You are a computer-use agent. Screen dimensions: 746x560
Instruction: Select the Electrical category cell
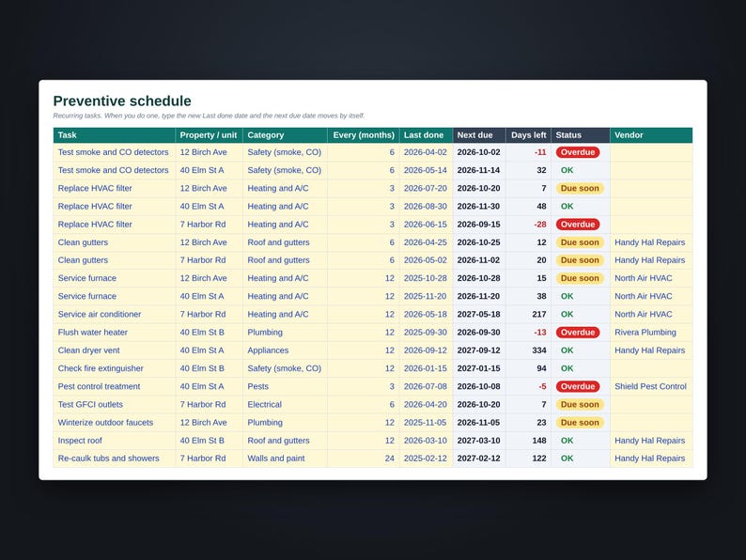coord(285,405)
